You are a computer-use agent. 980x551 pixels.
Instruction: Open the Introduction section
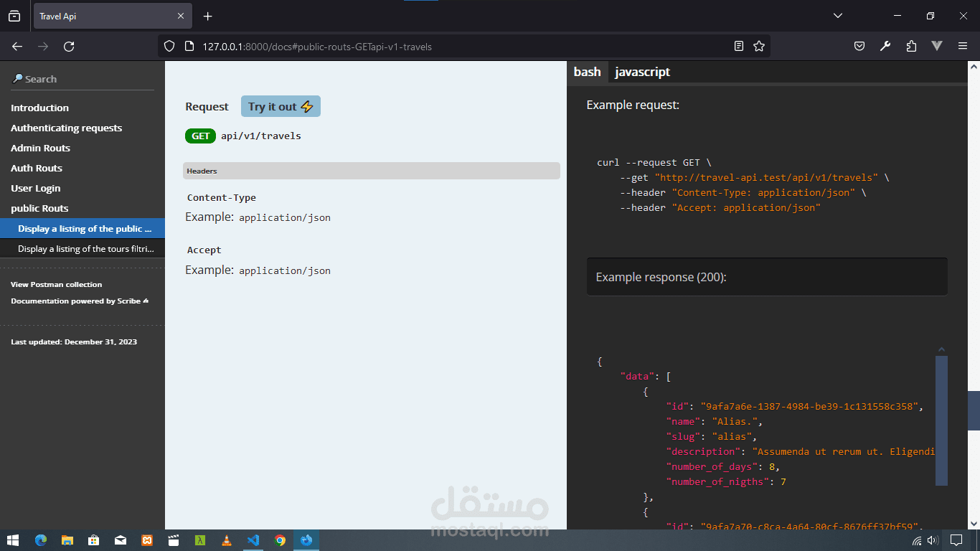click(x=39, y=108)
